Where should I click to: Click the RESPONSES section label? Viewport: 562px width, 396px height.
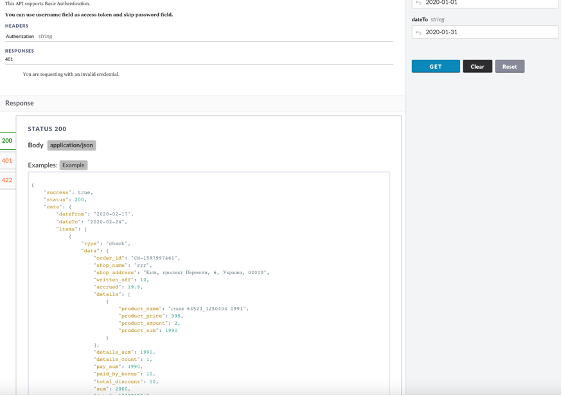pyautogui.click(x=19, y=51)
